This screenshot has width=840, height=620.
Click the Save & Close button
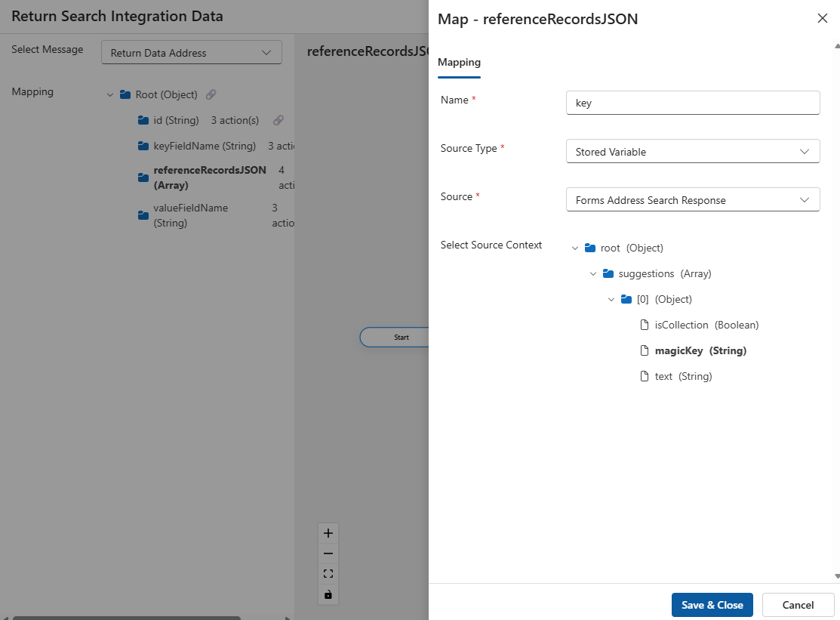712,605
